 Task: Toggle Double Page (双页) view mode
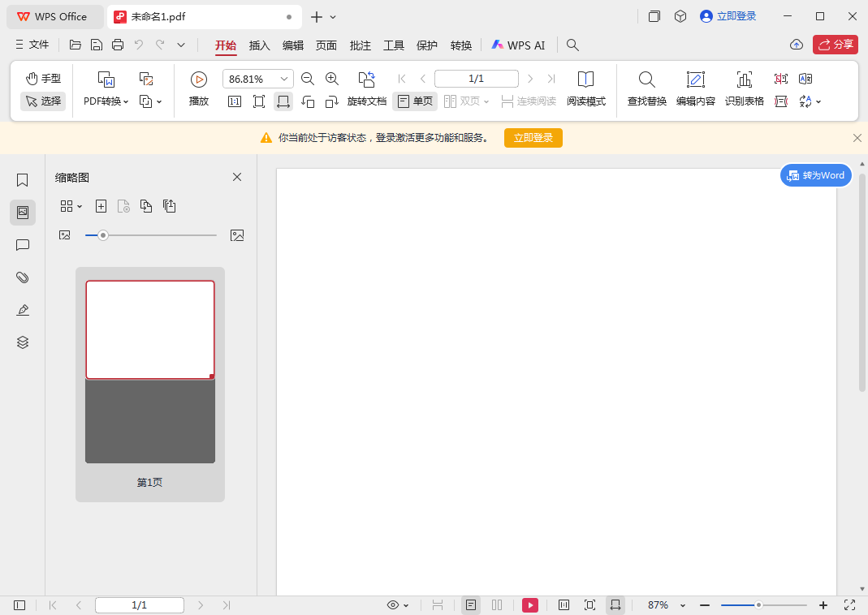(466, 101)
